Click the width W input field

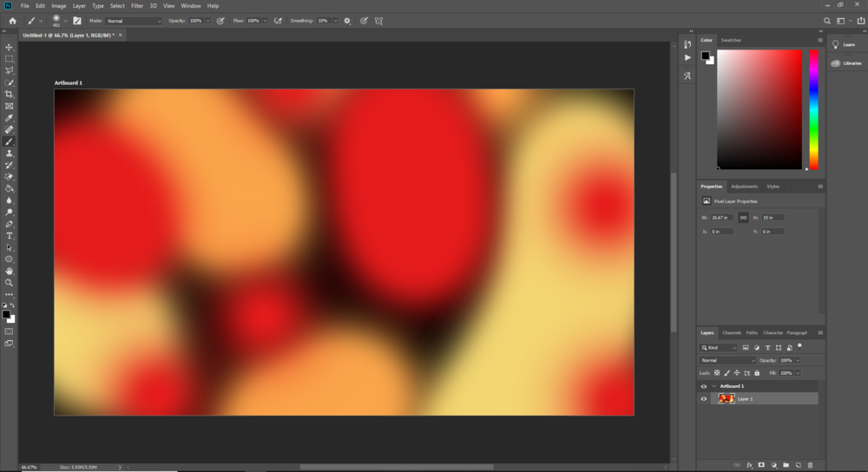(x=722, y=218)
